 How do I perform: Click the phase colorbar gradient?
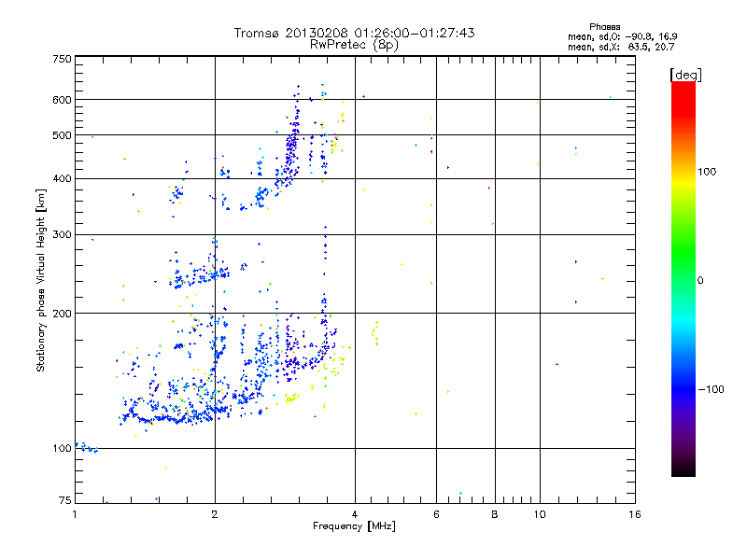pos(684,278)
